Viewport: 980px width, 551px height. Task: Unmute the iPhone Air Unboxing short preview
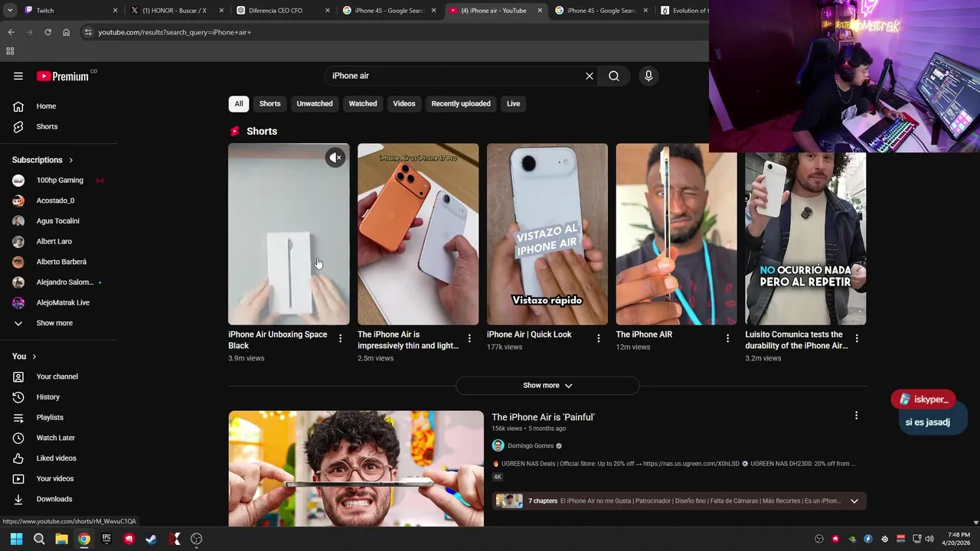(x=335, y=158)
